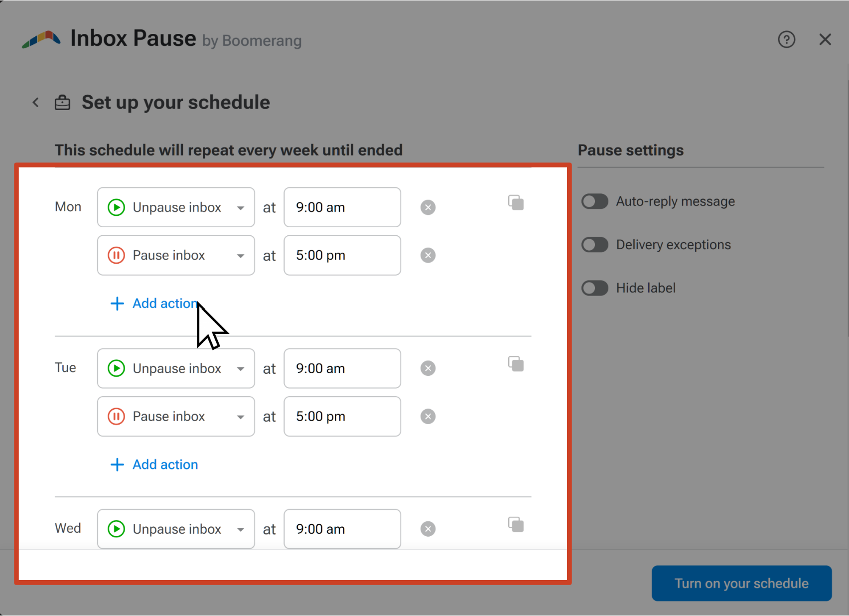Add action under Tuesday
This screenshot has height=616, width=849.
tap(154, 464)
